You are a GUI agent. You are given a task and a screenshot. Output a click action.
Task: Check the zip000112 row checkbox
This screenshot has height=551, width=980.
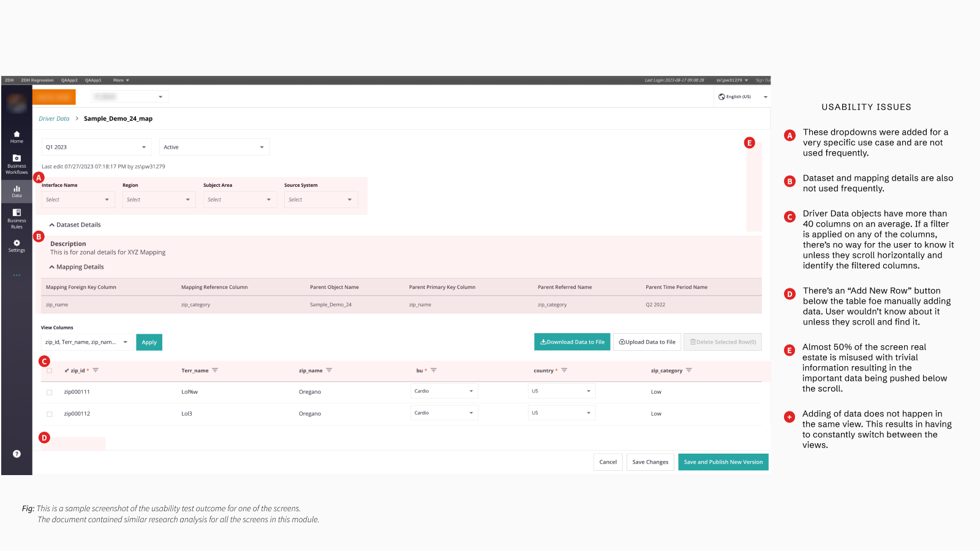point(50,414)
